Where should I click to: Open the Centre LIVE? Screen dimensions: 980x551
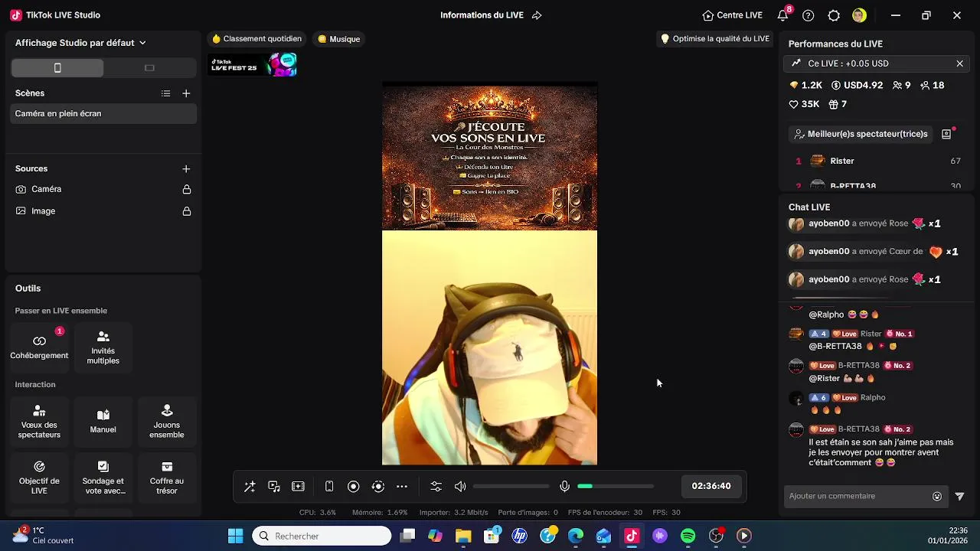(x=733, y=15)
